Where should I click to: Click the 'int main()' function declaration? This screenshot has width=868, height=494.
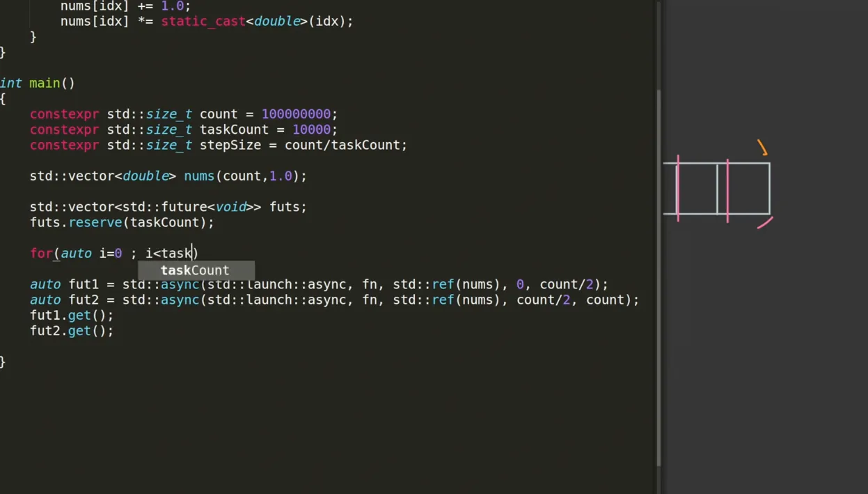(38, 83)
